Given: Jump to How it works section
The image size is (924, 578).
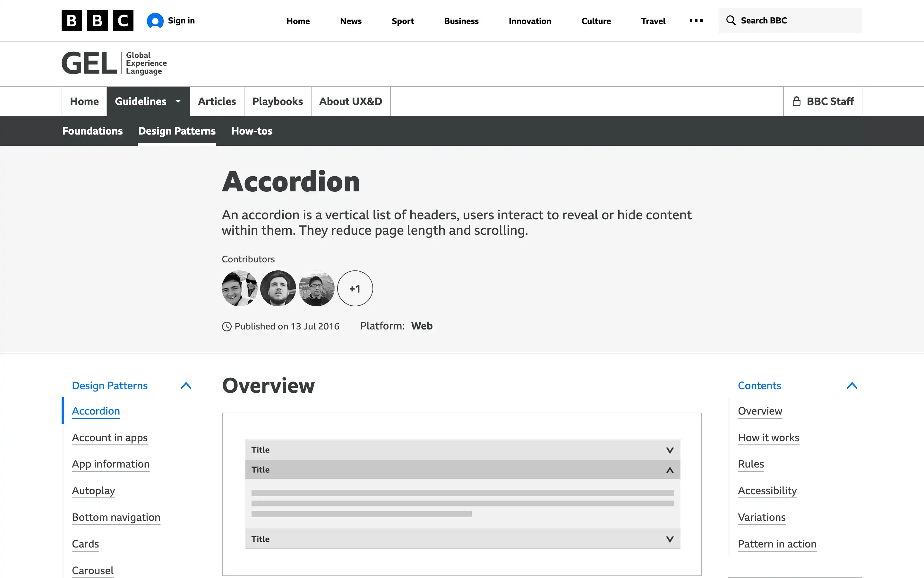Looking at the screenshot, I should coord(768,438).
